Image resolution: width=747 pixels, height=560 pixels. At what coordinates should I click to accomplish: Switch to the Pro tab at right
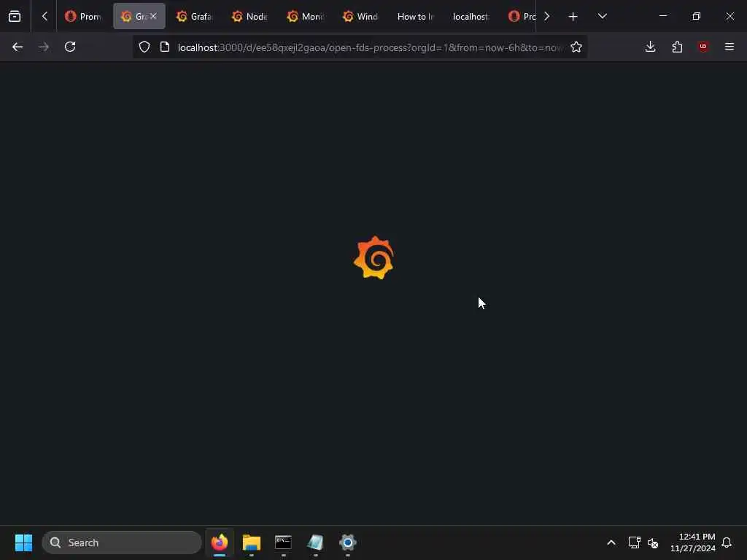tap(522, 16)
